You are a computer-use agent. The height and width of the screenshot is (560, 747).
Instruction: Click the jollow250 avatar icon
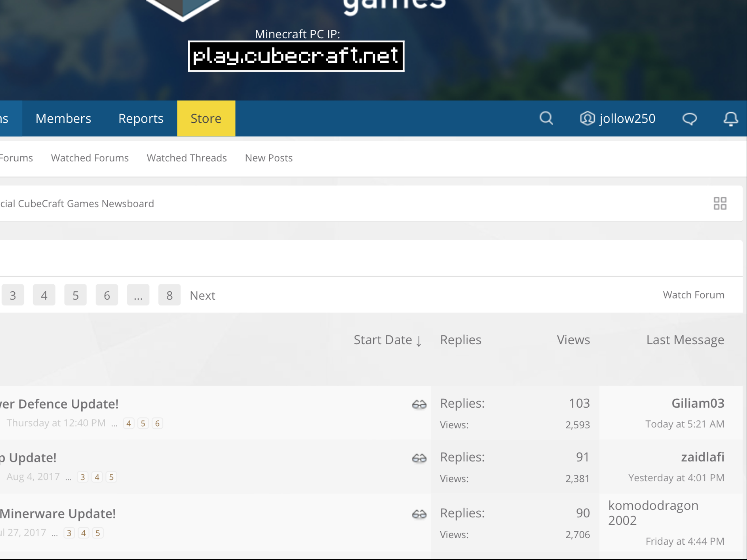(587, 118)
